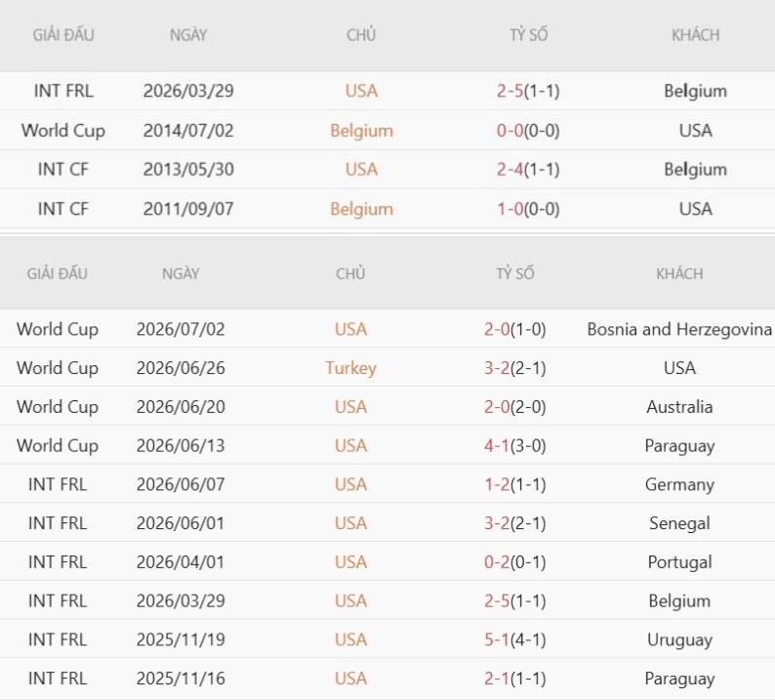Select score 1-0(0-0)
Image resolution: width=775 pixels, height=700 pixels.
(528, 209)
